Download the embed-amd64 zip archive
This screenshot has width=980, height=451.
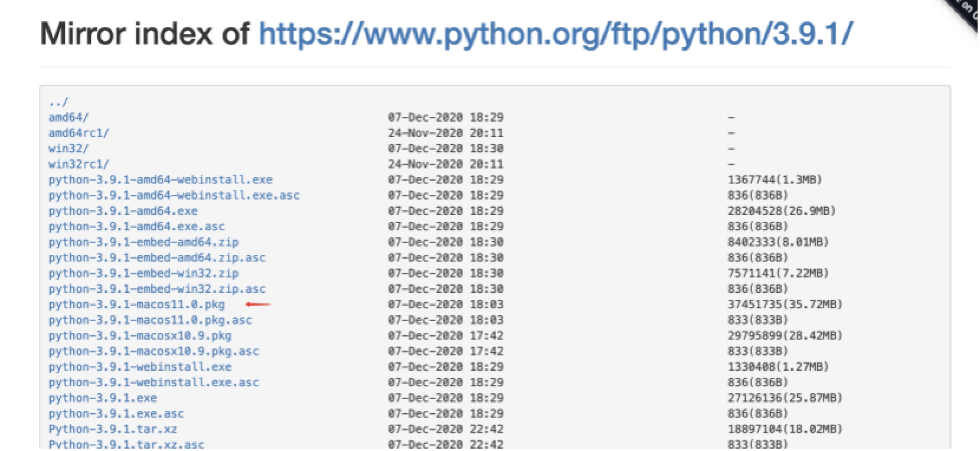tap(143, 242)
